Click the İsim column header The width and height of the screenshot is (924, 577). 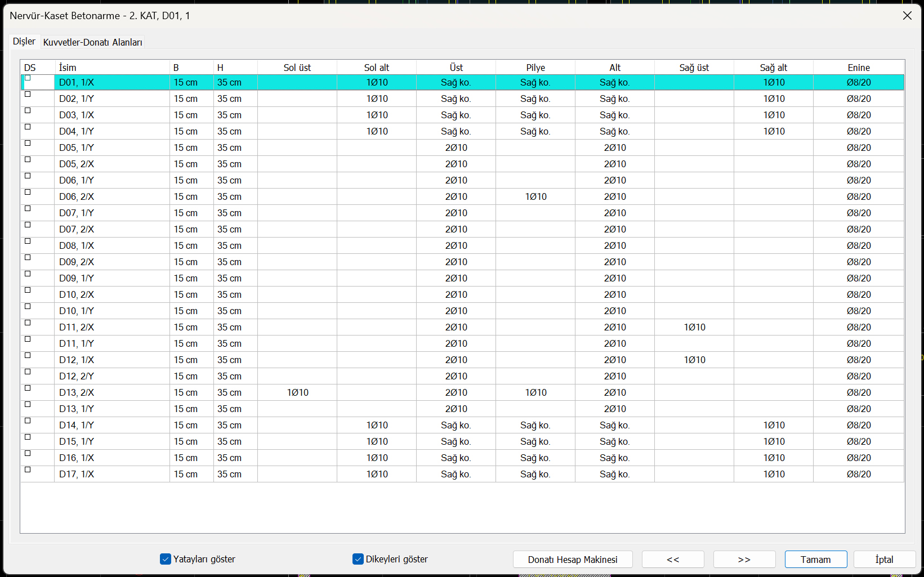[x=112, y=68]
